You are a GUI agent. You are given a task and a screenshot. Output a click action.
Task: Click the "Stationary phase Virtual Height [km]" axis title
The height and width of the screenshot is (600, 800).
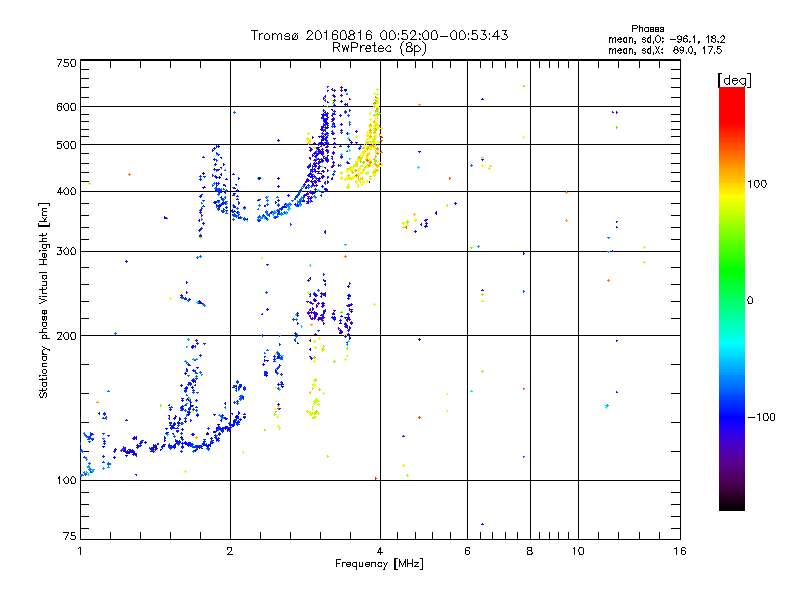tap(43, 301)
